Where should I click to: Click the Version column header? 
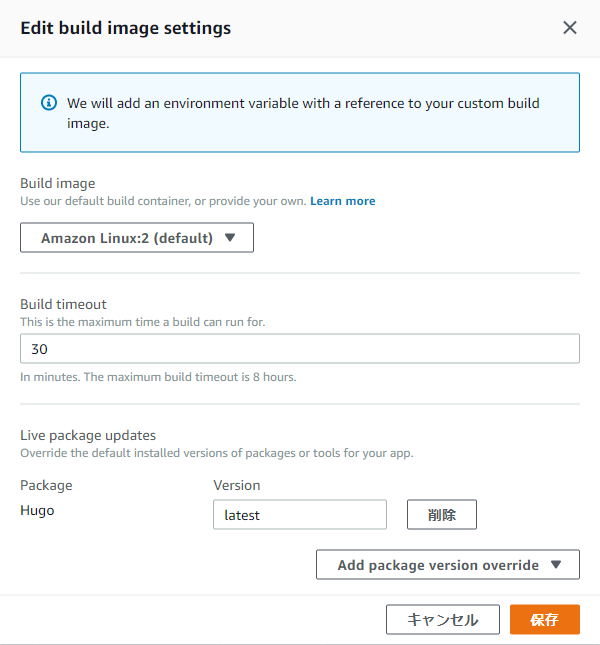(236, 485)
